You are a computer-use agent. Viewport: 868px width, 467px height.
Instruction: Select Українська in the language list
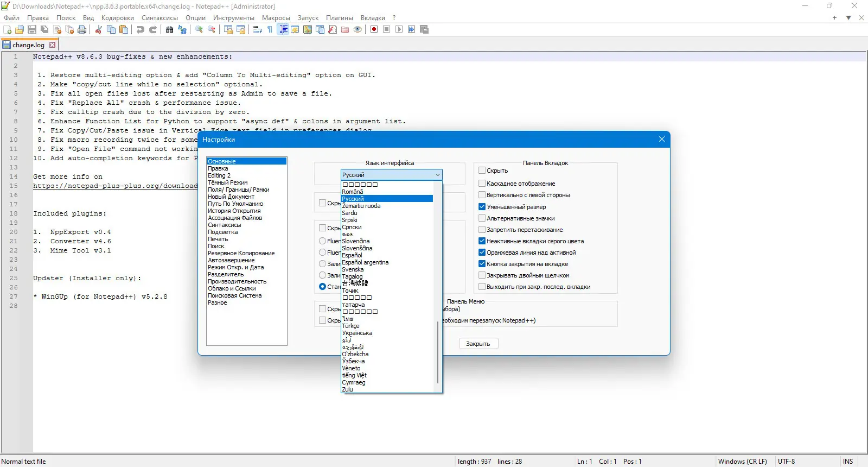(357, 333)
